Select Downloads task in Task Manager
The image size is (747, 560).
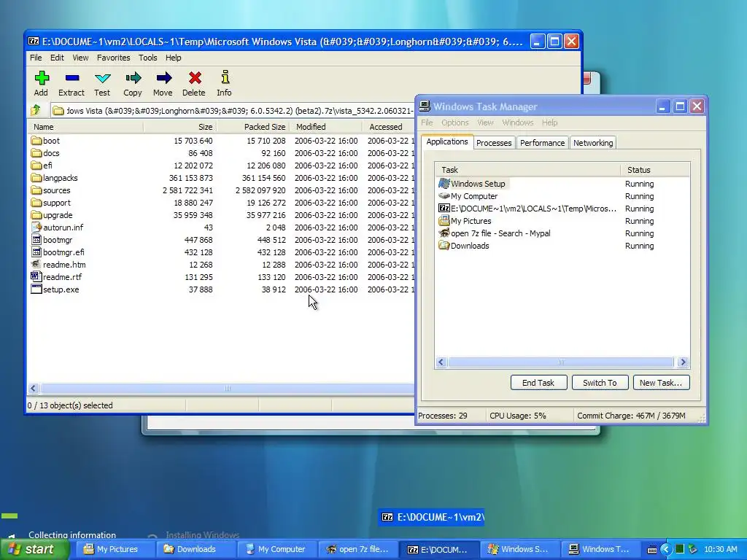(x=463, y=246)
